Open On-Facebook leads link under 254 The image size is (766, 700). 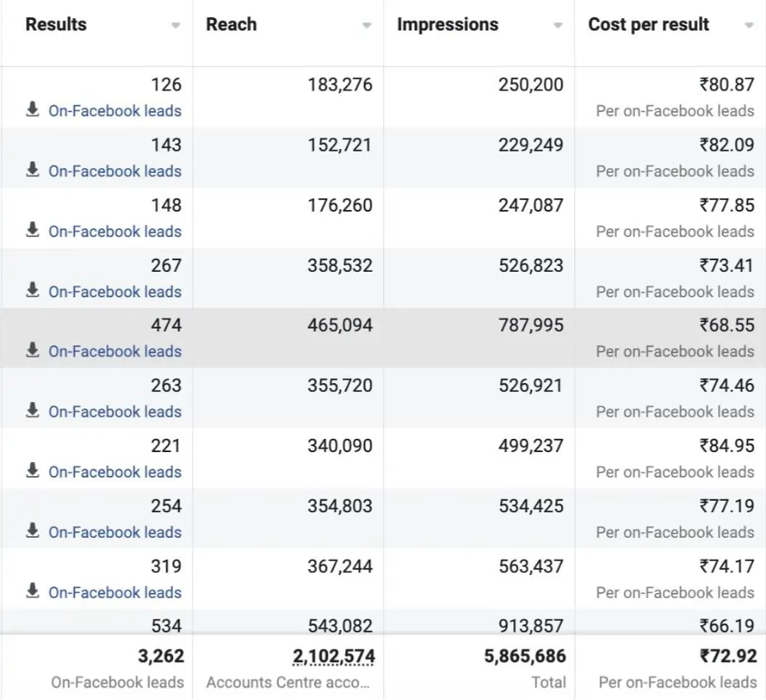(114, 532)
